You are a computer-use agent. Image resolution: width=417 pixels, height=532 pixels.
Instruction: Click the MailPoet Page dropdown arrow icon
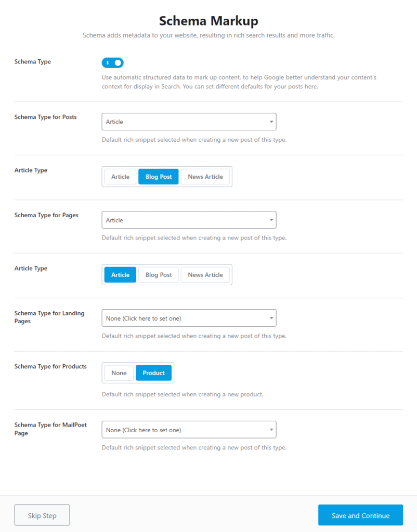pos(271,430)
